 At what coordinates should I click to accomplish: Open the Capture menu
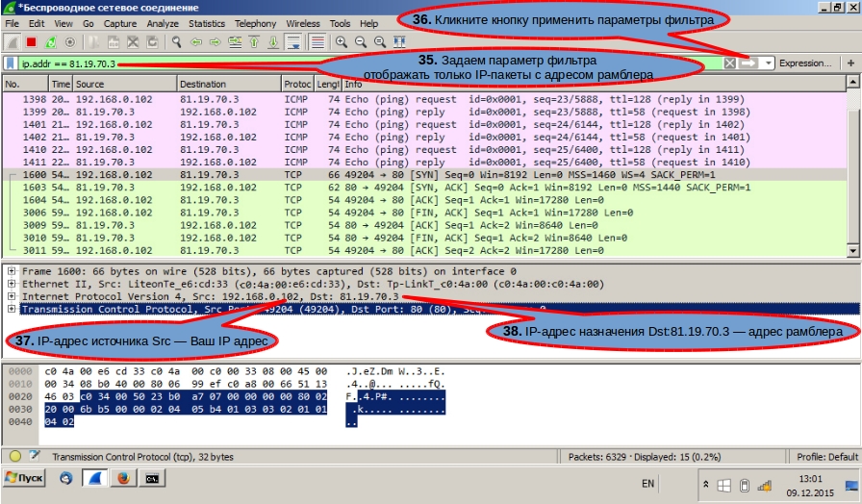(x=120, y=24)
